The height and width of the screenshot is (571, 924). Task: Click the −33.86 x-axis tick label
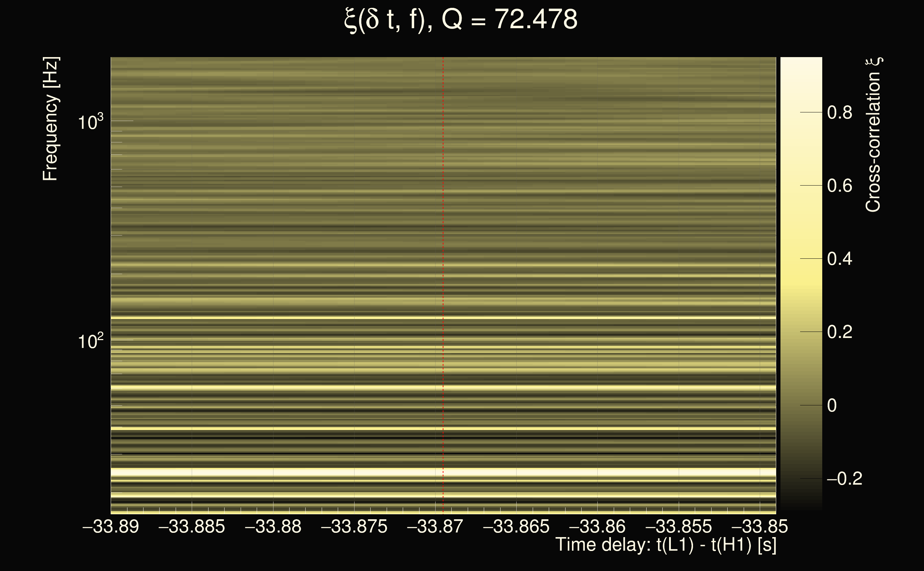[x=597, y=527]
